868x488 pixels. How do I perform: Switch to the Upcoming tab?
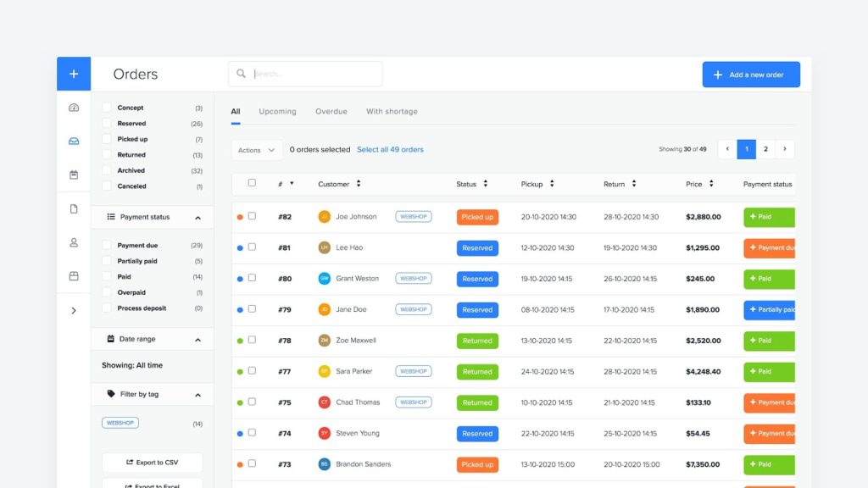point(277,112)
